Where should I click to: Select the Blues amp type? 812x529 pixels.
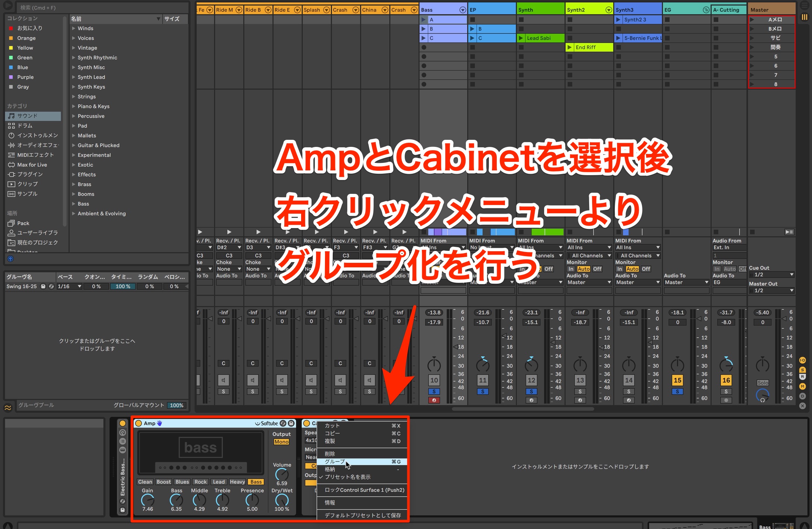tap(182, 482)
